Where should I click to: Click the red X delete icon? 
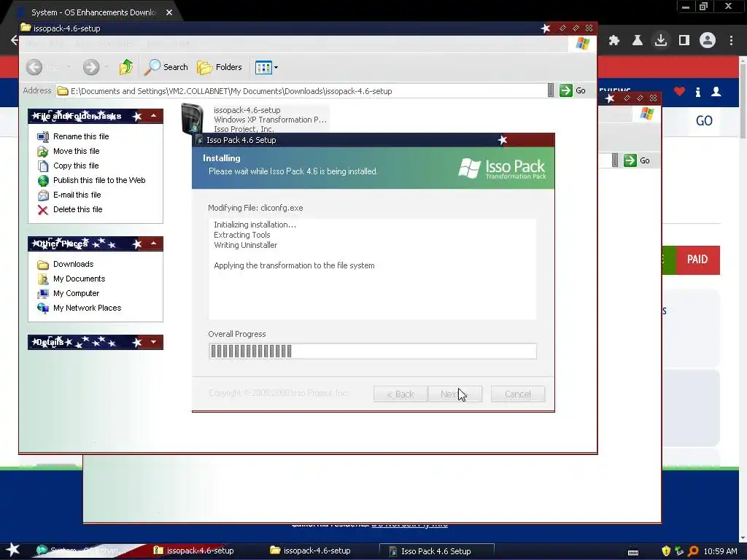pos(43,210)
